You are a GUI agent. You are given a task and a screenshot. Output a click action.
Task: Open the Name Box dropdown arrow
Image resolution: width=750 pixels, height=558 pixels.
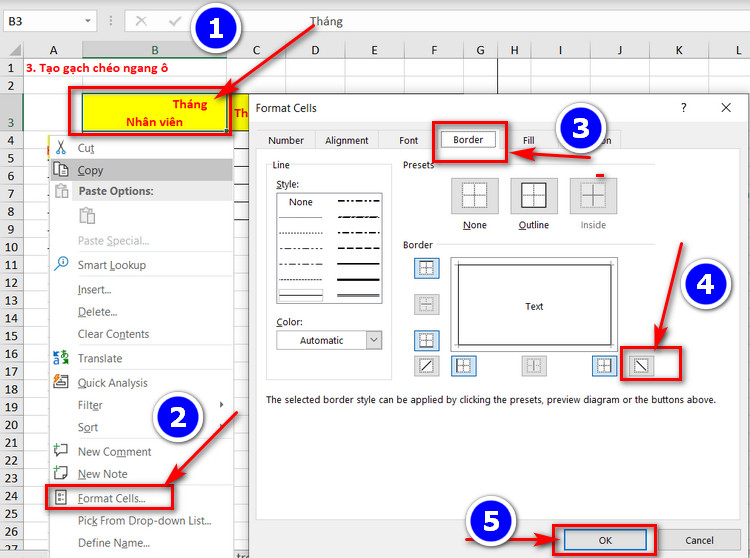(x=88, y=21)
